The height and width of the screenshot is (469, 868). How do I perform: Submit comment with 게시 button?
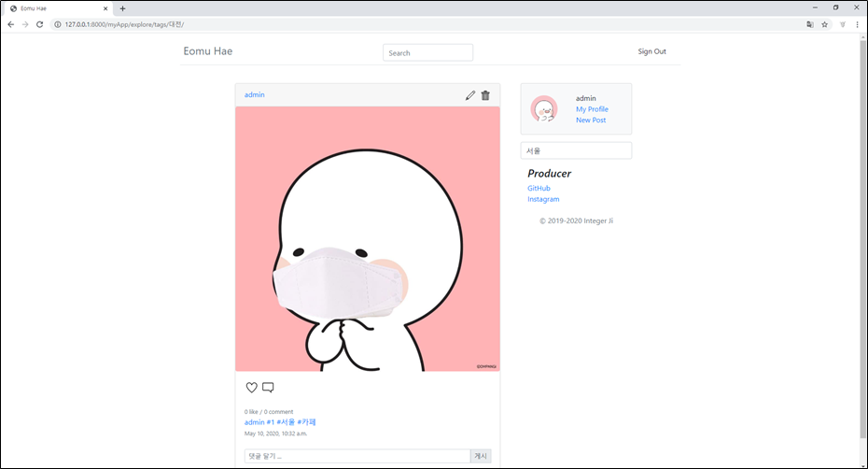(x=481, y=456)
